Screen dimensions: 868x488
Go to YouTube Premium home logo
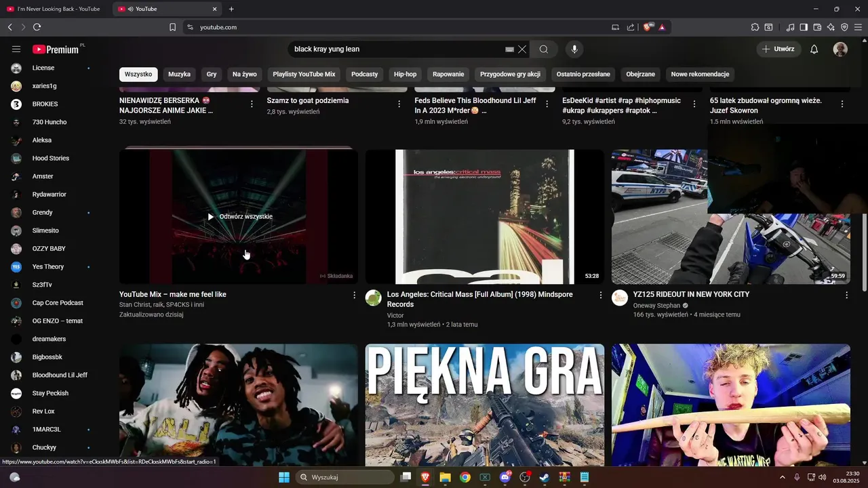(57, 49)
